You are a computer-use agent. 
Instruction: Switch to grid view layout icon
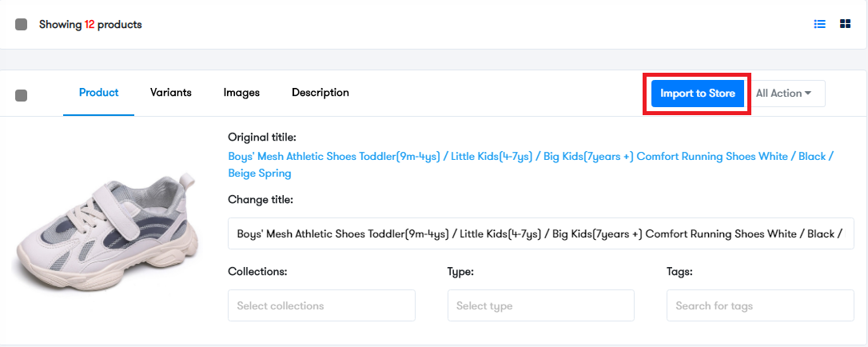click(x=845, y=24)
